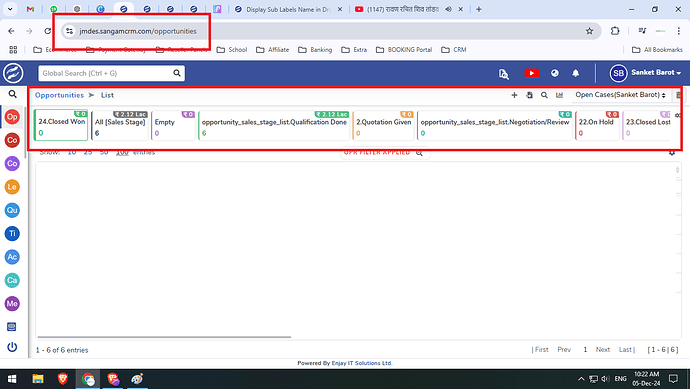690x389 pixels.
Task: Open the Opportunities module in sidebar
Action: coord(12,117)
